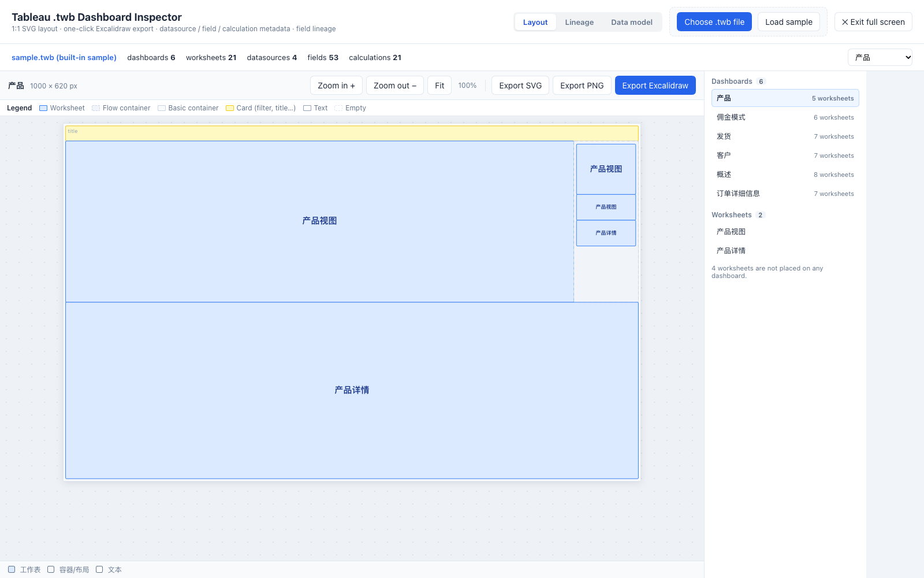The height and width of the screenshot is (578, 924).
Task: Export layout as PNG
Action: click(x=582, y=86)
